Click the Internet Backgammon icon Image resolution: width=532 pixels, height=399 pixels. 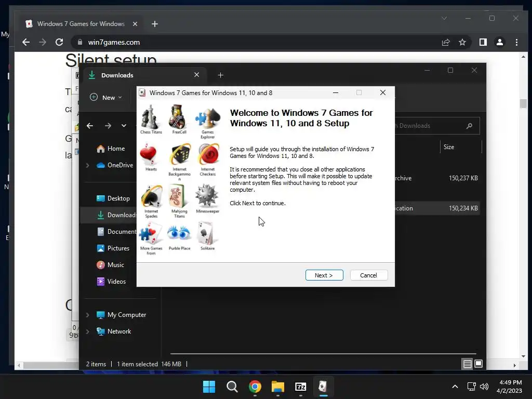[180, 154]
